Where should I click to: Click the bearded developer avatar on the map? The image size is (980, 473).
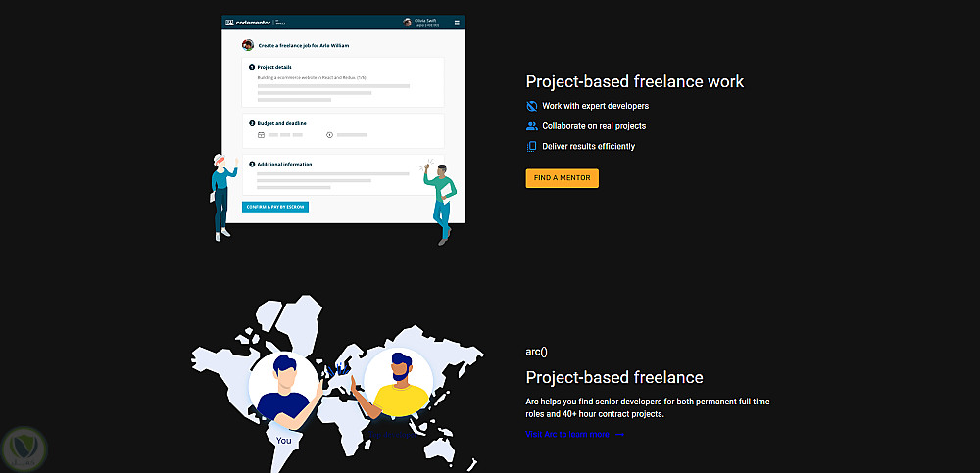pyautogui.click(x=398, y=383)
